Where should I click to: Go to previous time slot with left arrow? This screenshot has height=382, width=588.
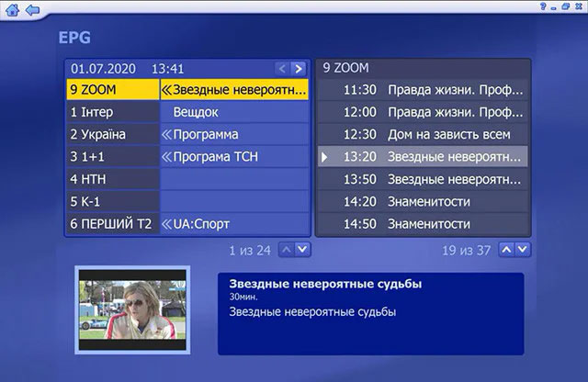coord(283,69)
